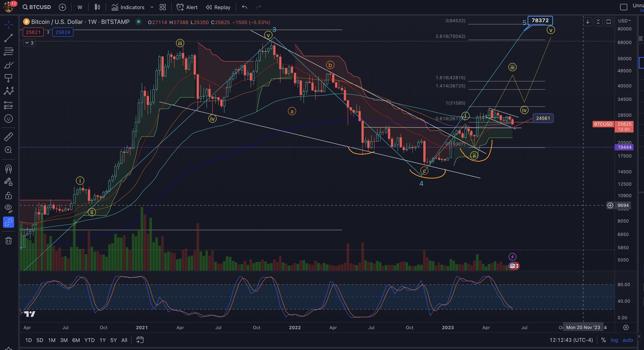Redo the chart action
This screenshot has width=644, height=350.
[x=258, y=7]
